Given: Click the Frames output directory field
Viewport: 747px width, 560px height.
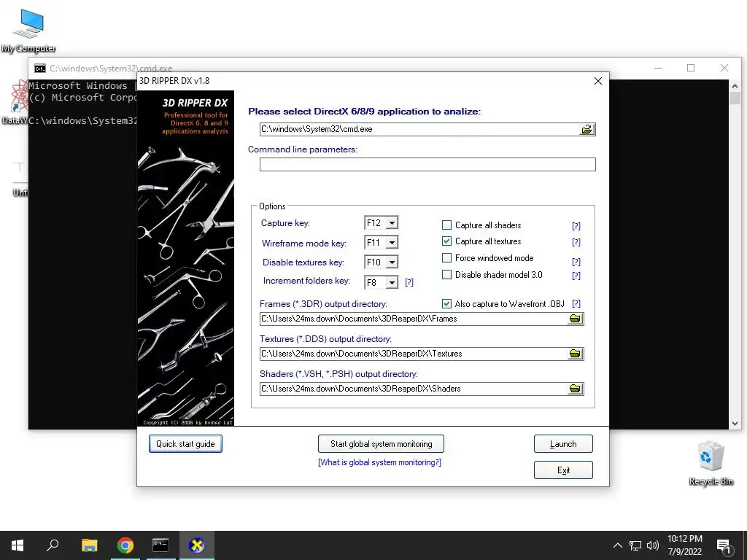Looking at the screenshot, I should click(x=414, y=319).
